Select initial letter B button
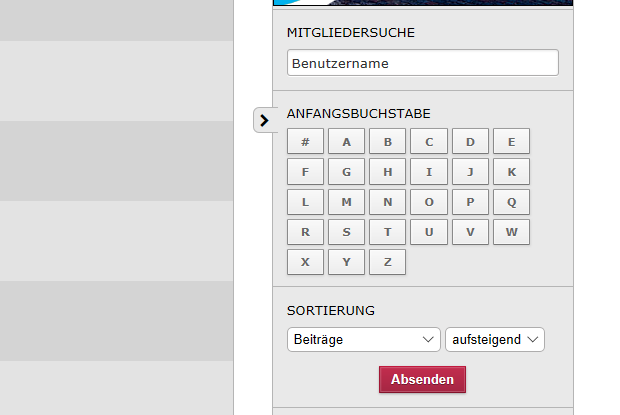 (x=388, y=142)
